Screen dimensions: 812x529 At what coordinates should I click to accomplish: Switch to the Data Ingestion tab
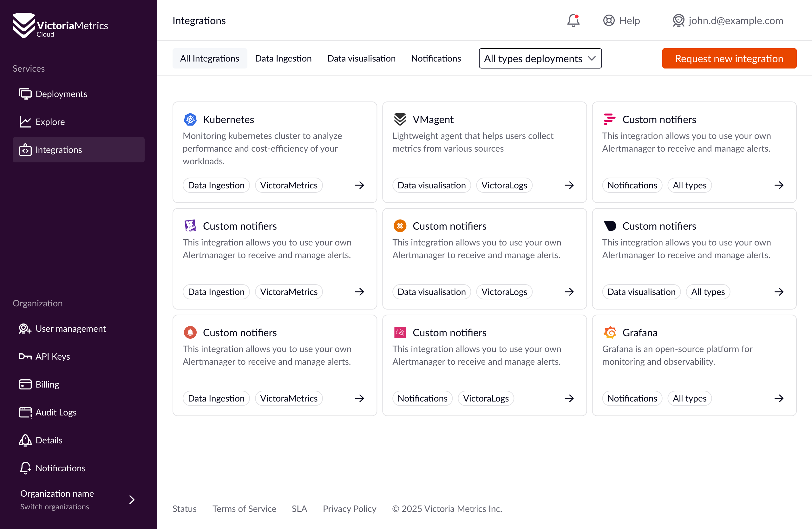pos(283,58)
